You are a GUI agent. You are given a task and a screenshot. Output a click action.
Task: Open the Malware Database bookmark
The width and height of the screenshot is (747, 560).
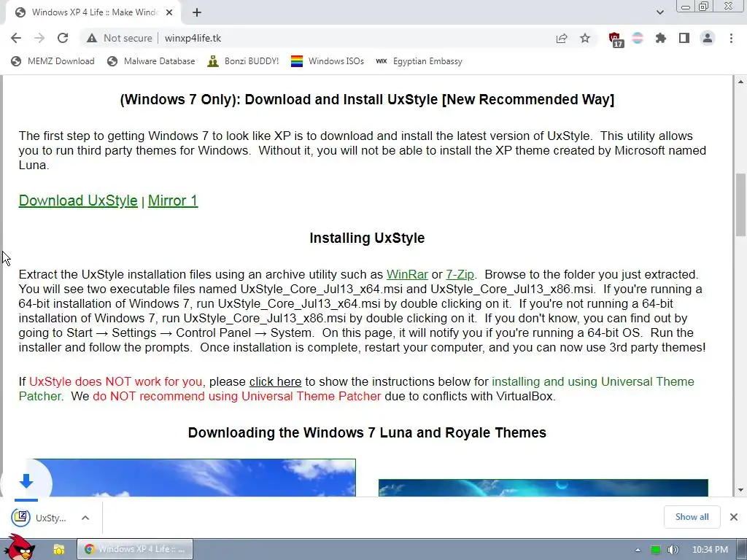pyautogui.click(x=151, y=61)
